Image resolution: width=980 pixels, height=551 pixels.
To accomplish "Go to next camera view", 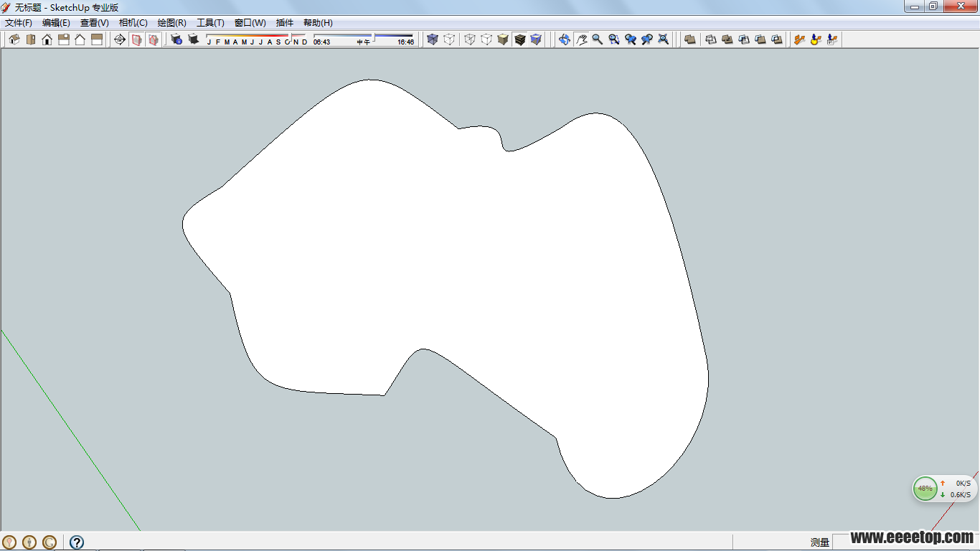I will click(x=646, y=39).
